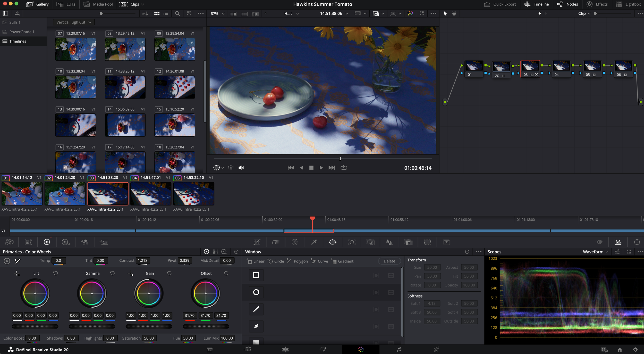The height and width of the screenshot is (354, 644).
Task: Switch to Primaries Bars mode
Action: pyautogui.click(x=215, y=252)
